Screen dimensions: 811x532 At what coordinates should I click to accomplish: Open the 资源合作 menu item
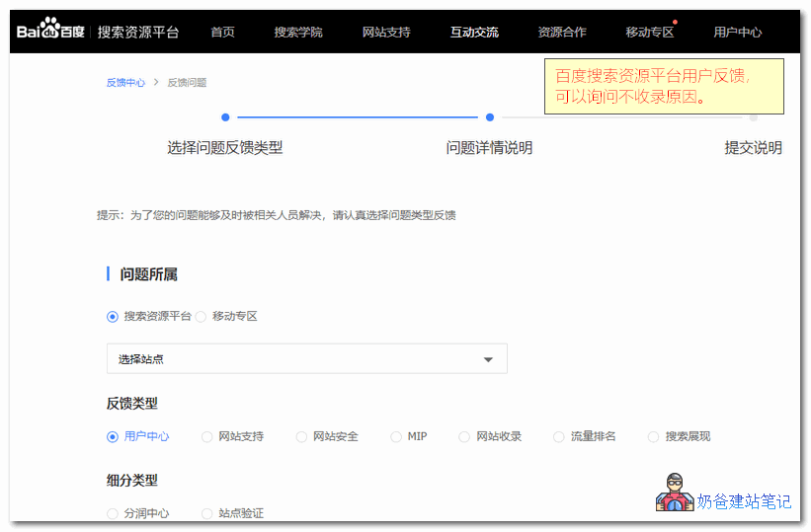click(562, 32)
